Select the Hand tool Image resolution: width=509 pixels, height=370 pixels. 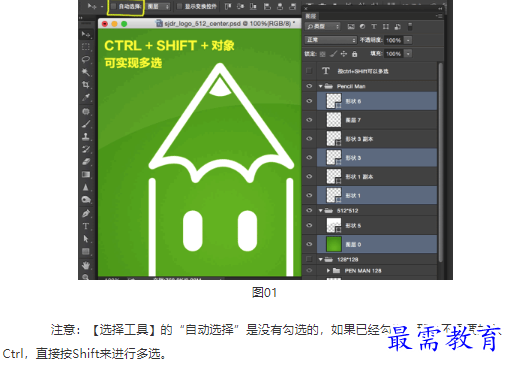[x=86, y=265]
